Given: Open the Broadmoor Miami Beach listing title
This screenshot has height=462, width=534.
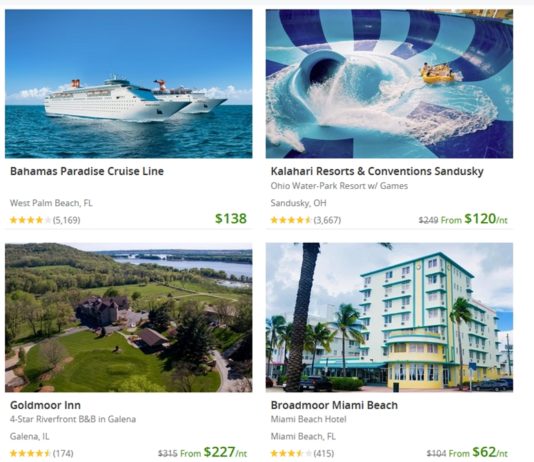Looking at the screenshot, I should tap(334, 405).
